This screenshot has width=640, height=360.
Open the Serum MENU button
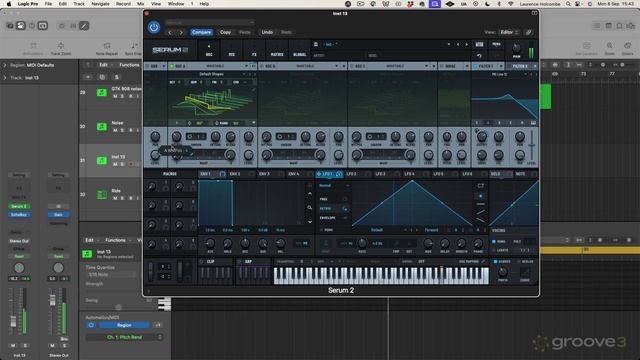click(x=496, y=44)
